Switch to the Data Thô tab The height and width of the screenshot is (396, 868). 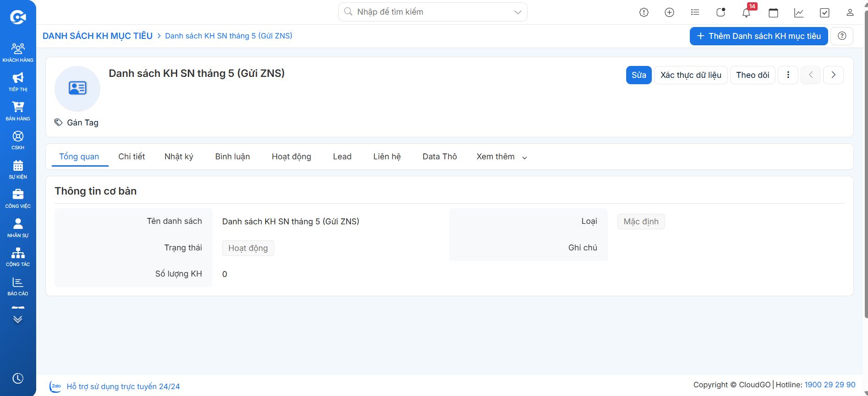click(439, 157)
